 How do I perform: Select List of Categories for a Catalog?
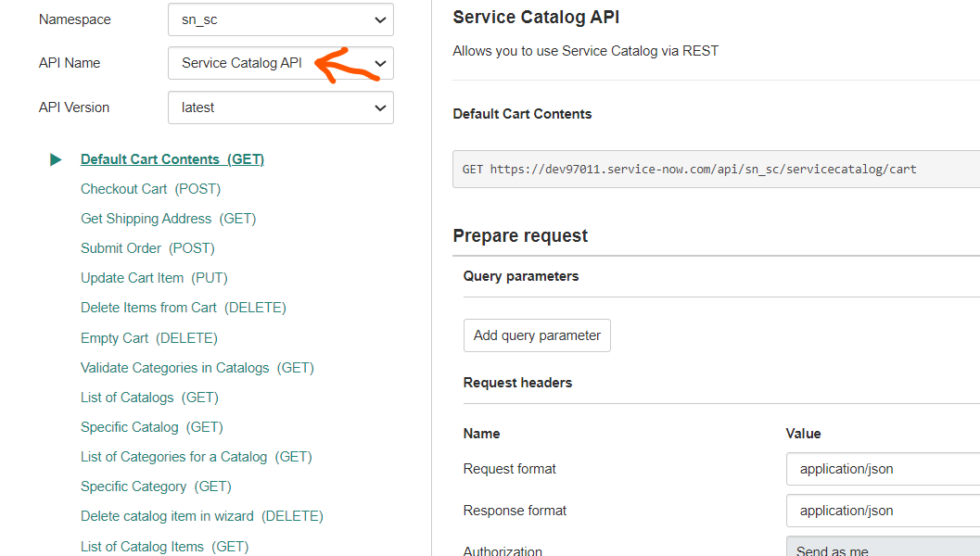click(x=196, y=457)
